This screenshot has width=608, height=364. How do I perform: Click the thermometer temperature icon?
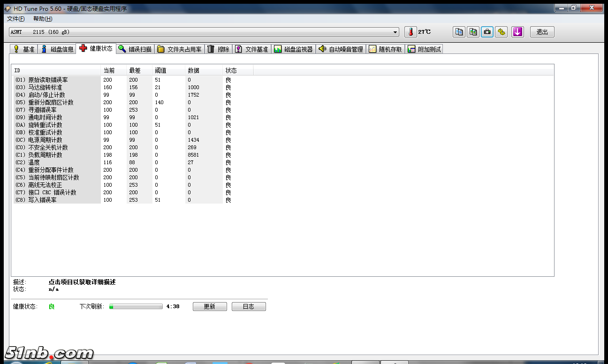tap(410, 32)
